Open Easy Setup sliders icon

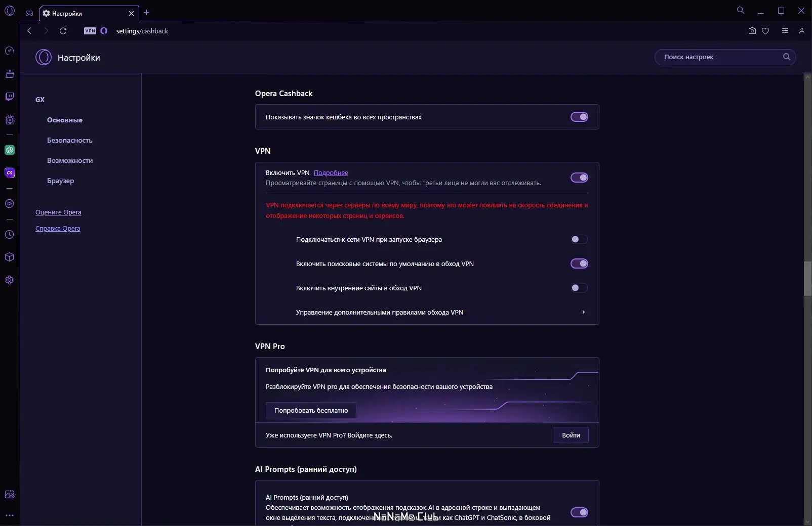(x=785, y=31)
